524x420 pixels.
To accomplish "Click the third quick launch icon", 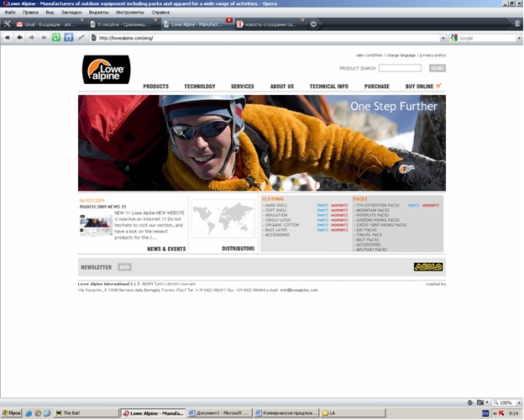I will coord(47,413).
